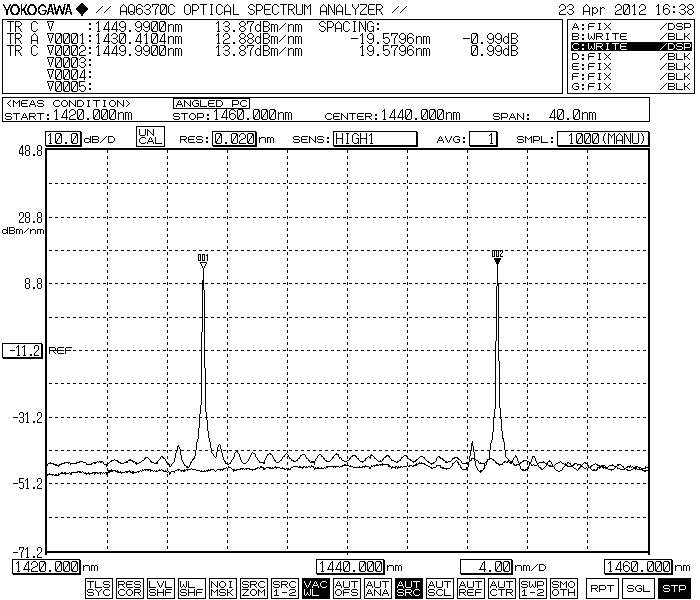Start single sweep with SGL
This screenshot has width=700, height=600.
click(x=638, y=588)
